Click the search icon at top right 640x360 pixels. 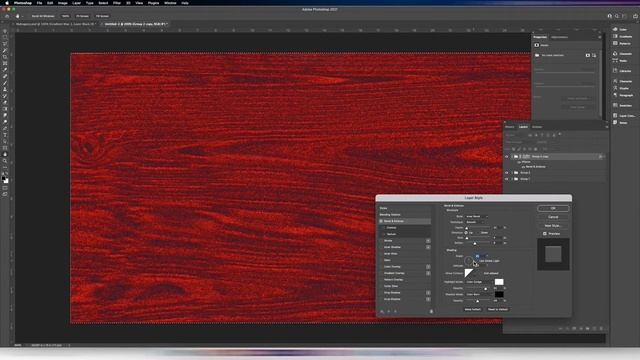point(617,16)
